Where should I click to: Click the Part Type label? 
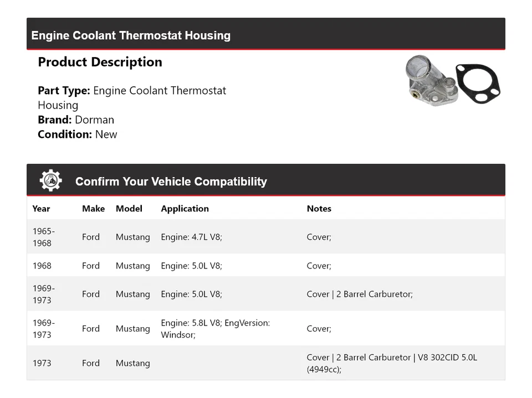coord(64,90)
